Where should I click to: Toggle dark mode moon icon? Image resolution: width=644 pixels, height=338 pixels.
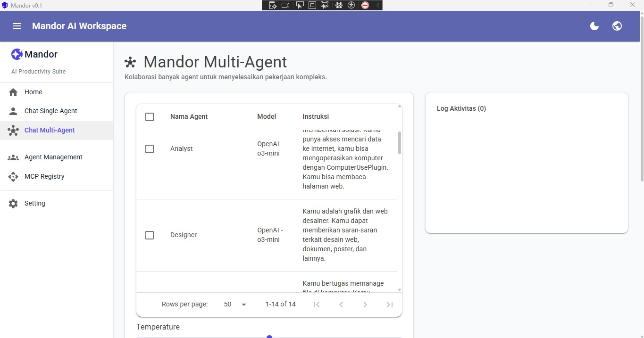(x=594, y=26)
